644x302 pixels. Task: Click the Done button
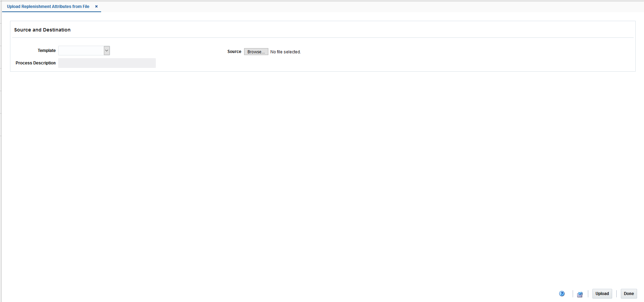click(629, 294)
